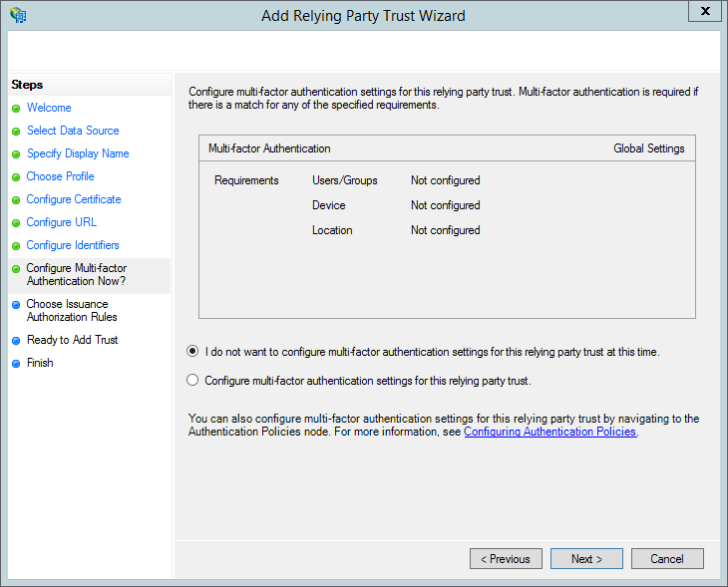Jump to Specify Display Name step

tap(78, 153)
